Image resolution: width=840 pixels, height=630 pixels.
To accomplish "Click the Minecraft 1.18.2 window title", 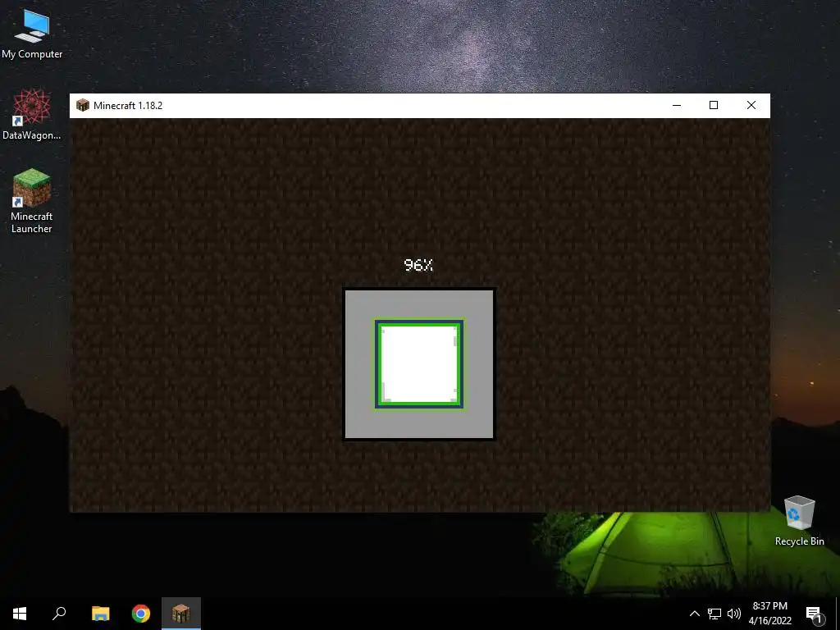I will pyautogui.click(x=128, y=106).
